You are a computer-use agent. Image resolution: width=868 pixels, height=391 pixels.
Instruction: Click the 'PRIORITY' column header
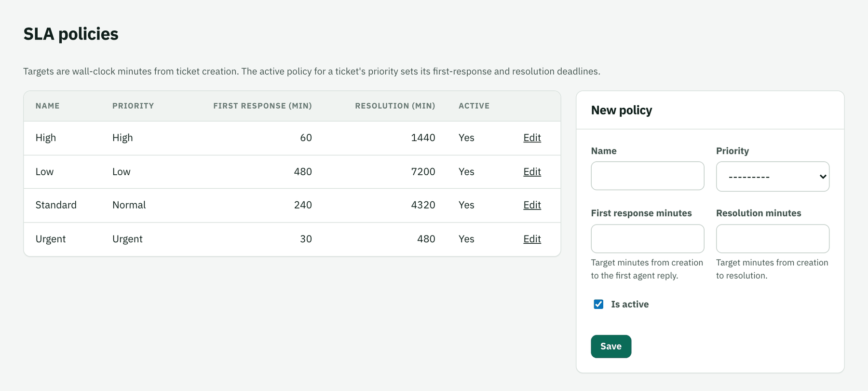point(133,106)
